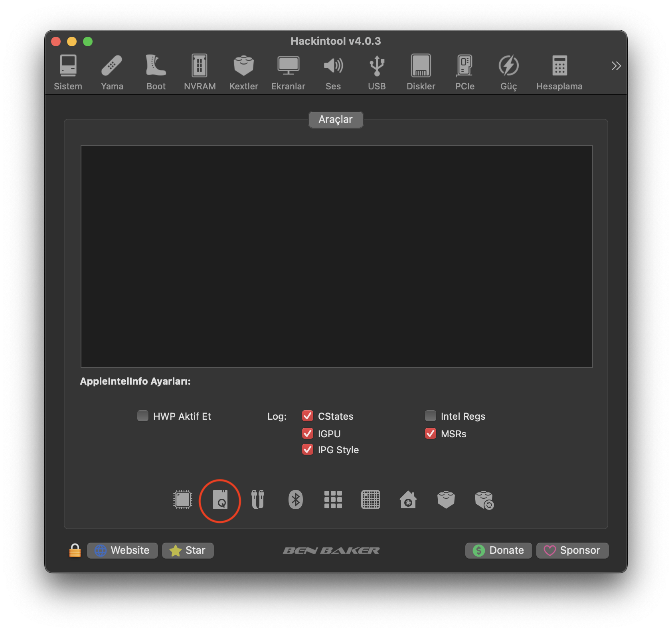Open the Diskler tab
The height and width of the screenshot is (632, 672).
(x=421, y=73)
